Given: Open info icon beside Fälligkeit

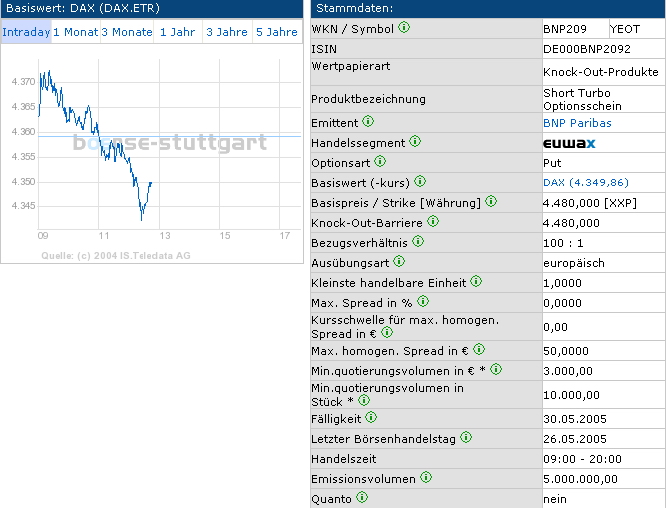Looking at the screenshot, I should 371,418.
